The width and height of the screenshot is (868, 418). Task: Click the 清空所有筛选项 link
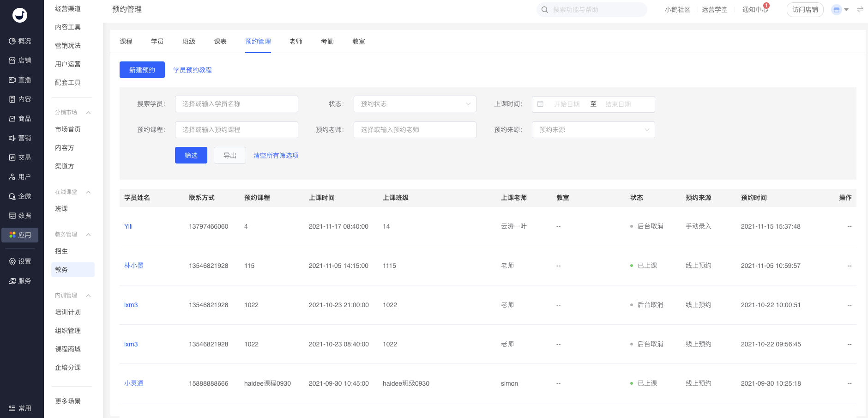click(276, 156)
